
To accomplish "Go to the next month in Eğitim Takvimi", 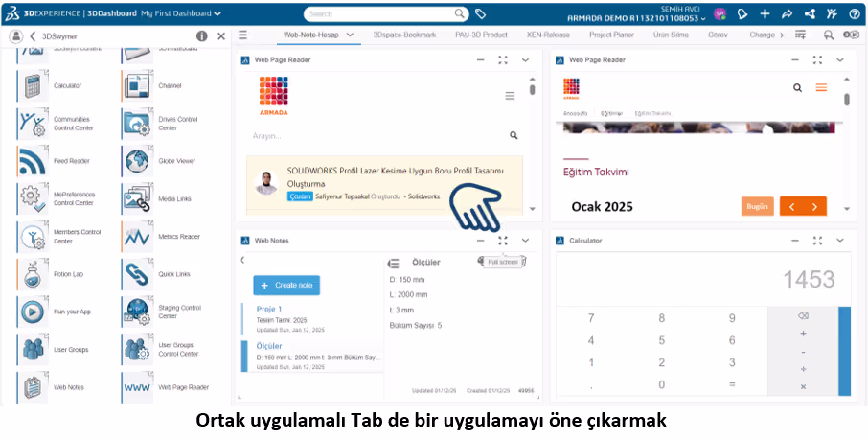I will (x=815, y=206).
